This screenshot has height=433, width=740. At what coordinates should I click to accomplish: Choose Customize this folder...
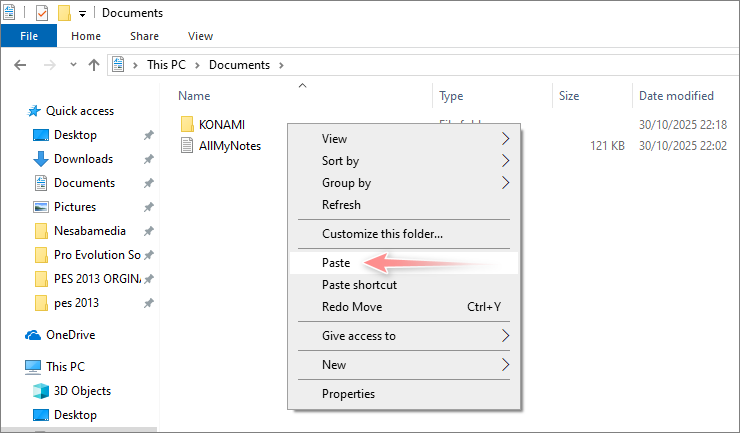[x=404, y=234]
